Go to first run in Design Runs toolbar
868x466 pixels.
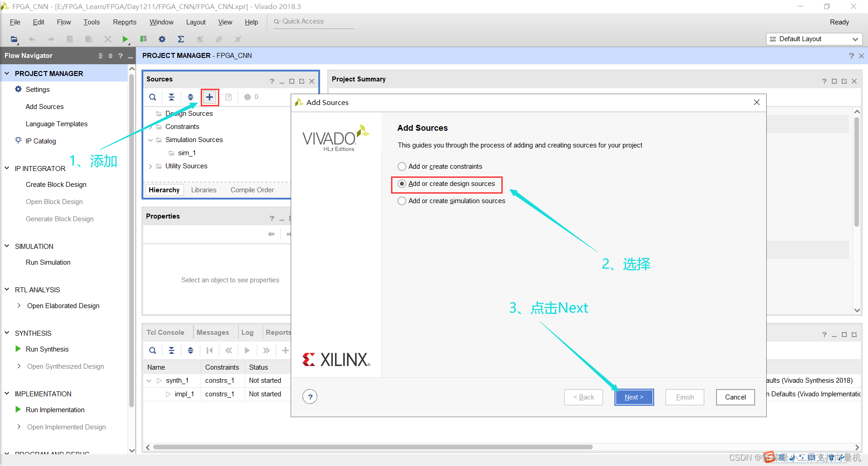click(210, 350)
